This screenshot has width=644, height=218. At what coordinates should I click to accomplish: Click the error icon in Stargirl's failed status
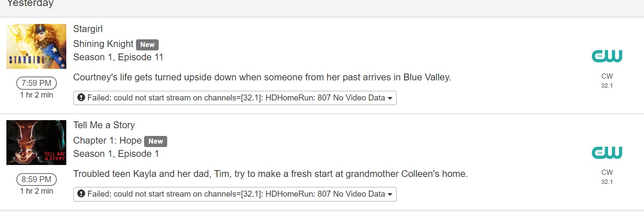pyautogui.click(x=81, y=98)
